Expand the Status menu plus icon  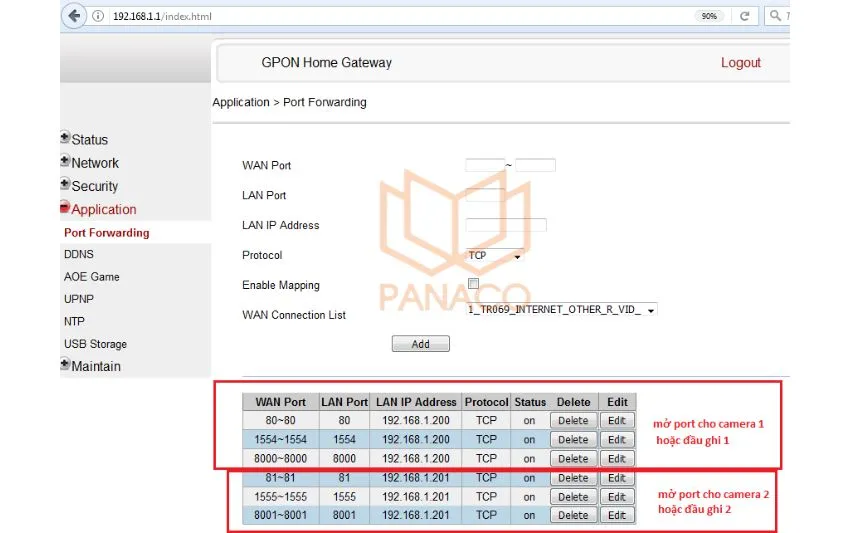(65, 138)
